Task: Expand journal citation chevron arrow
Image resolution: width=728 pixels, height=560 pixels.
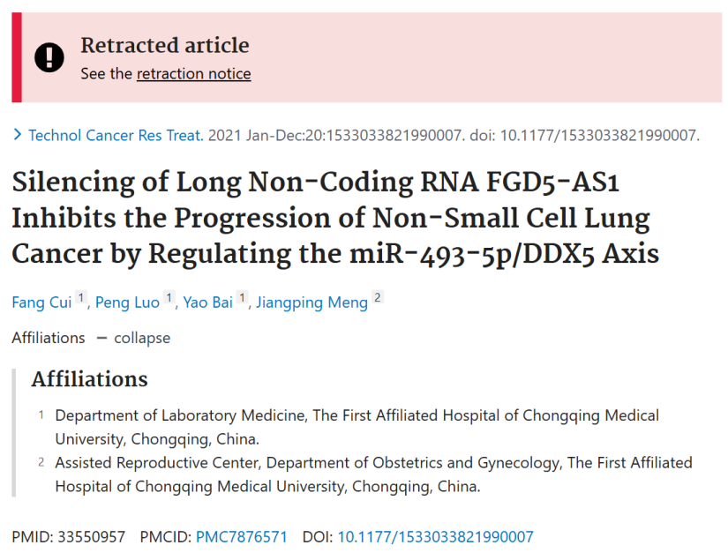Action: (x=17, y=135)
